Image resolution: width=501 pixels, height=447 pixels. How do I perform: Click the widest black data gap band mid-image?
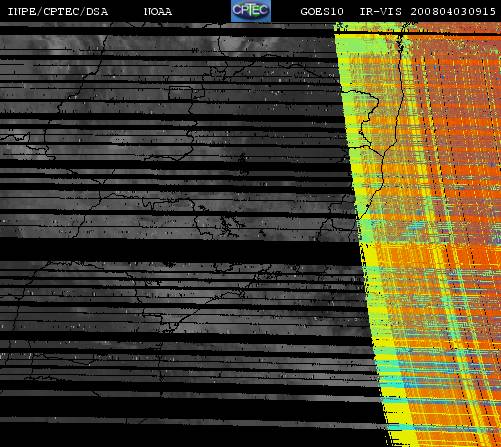180,251
